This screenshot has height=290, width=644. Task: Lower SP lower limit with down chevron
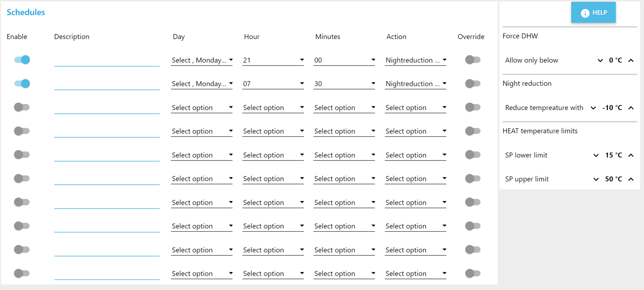click(x=596, y=155)
